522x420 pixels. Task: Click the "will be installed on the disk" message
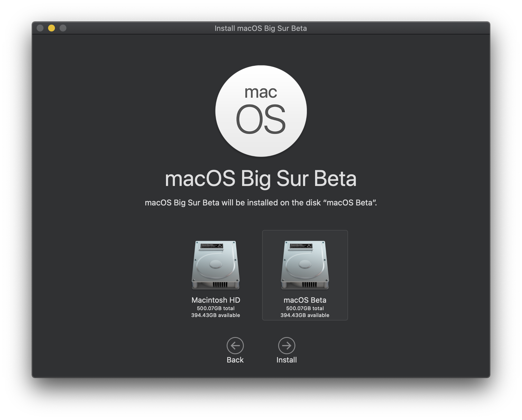pos(261,203)
